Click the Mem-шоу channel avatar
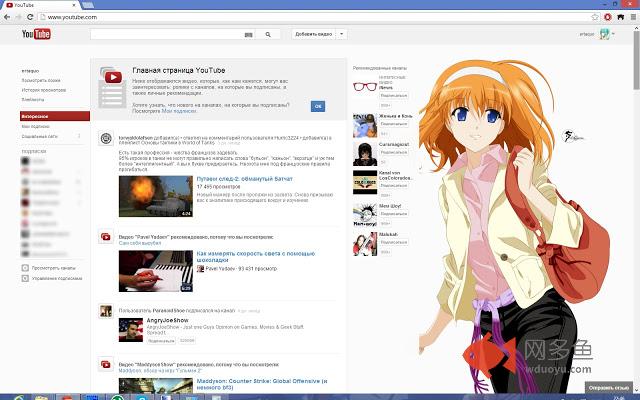This screenshot has height=400, width=640. [x=365, y=215]
